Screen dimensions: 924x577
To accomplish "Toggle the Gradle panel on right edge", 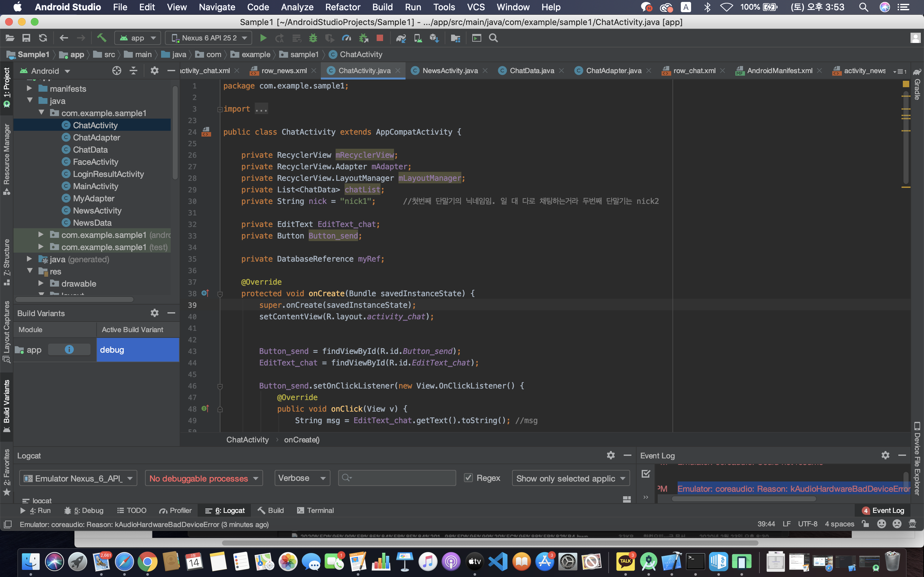I will tap(917, 86).
